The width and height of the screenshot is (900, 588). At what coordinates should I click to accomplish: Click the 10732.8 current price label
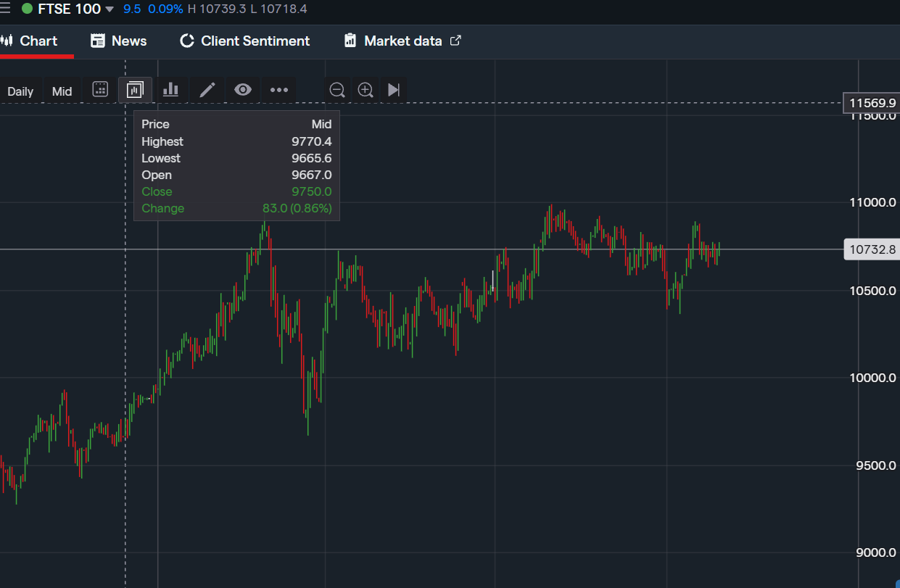click(x=871, y=249)
